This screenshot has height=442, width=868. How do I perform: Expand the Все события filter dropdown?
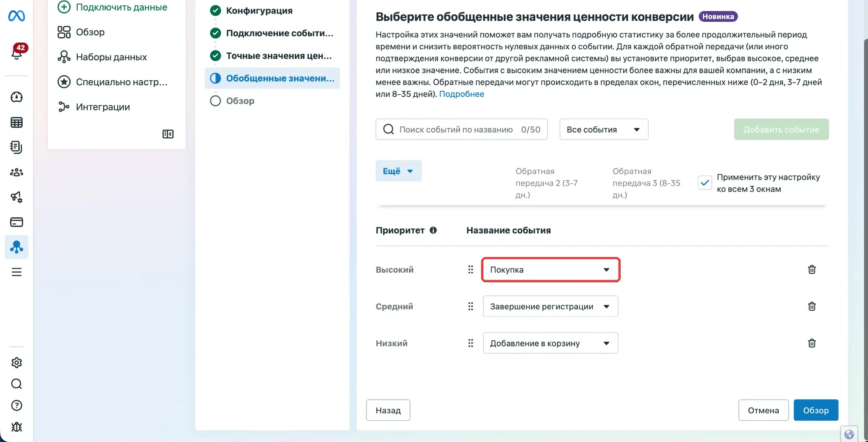(604, 130)
